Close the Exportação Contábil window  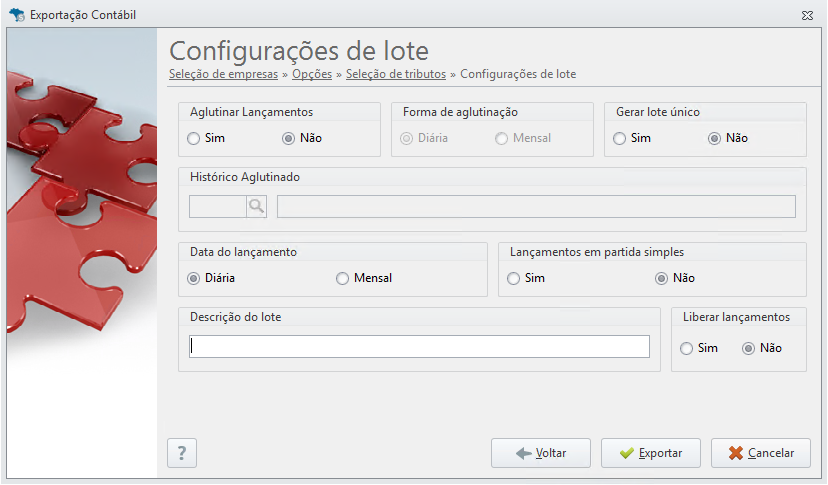click(x=807, y=15)
